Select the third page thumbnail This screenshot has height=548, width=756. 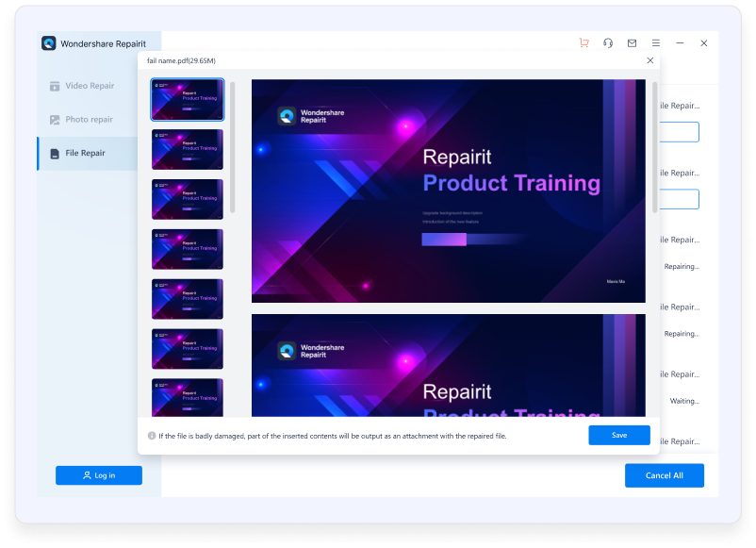coord(188,199)
